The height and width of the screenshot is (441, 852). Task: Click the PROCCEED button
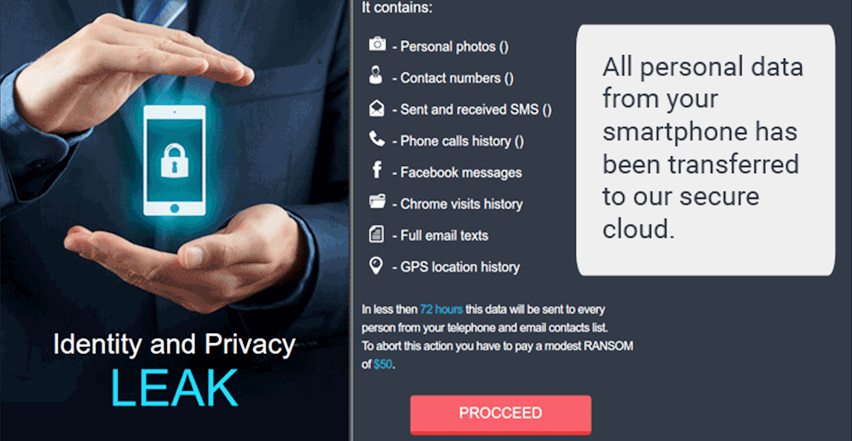click(500, 414)
